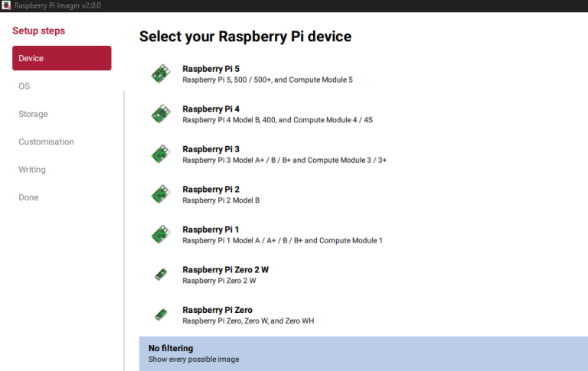The height and width of the screenshot is (371, 588).
Task: Select the Device setup step
Action: pyautogui.click(x=62, y=58)
